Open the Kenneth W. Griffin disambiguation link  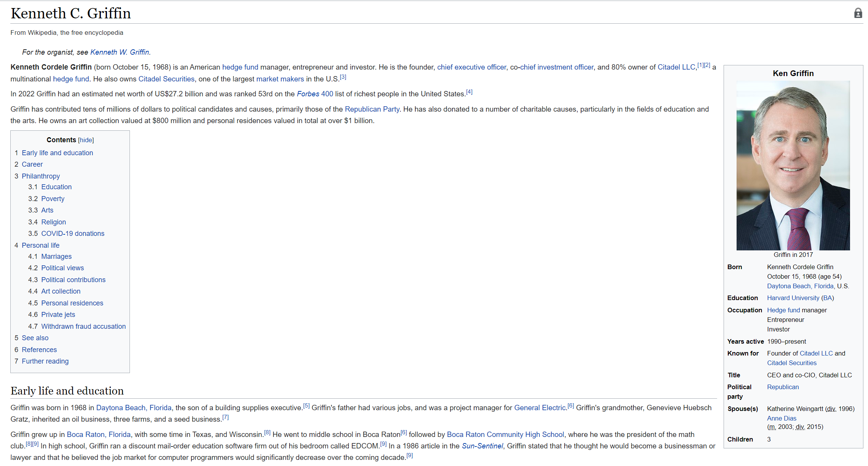[120, 52]
